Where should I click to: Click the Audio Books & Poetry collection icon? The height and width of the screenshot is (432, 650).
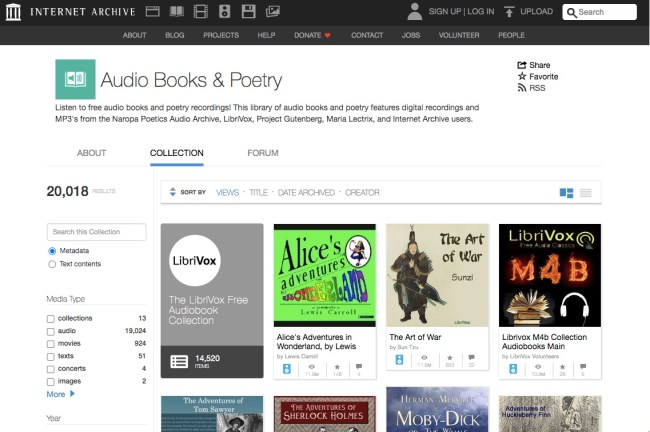coord(75,79)
